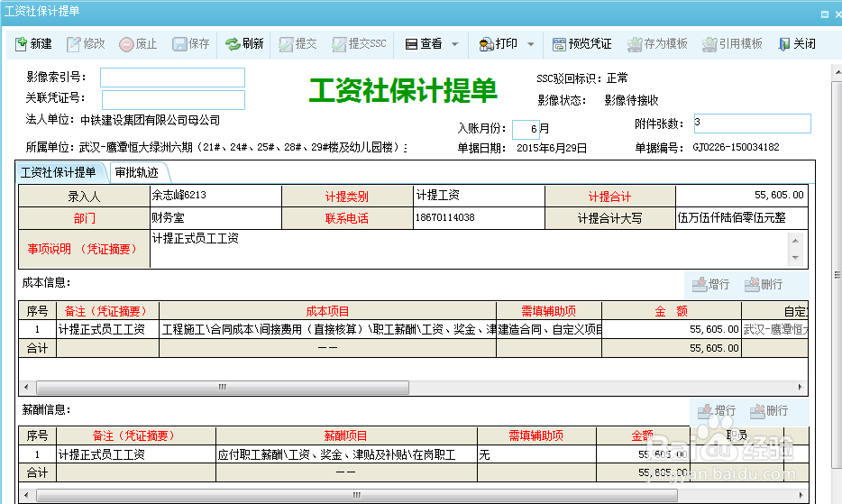Click the 关联凭证号 input field
The height and width of the screenshot is (504, 842).
(173, 100)
